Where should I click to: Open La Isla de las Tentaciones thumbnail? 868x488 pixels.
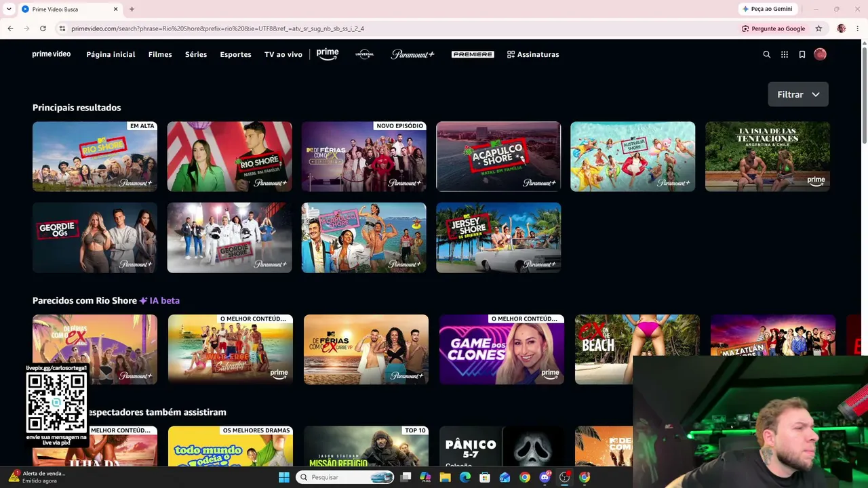[768, 157]
